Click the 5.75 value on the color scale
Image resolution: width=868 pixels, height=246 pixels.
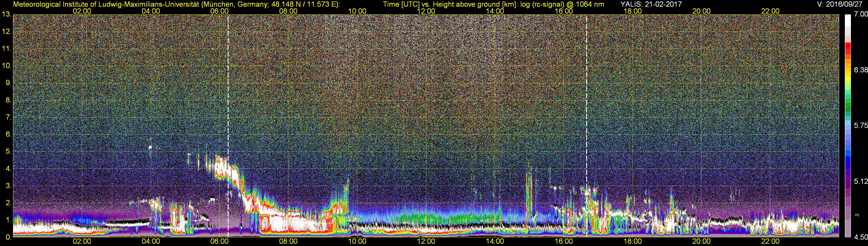(860, 125)
